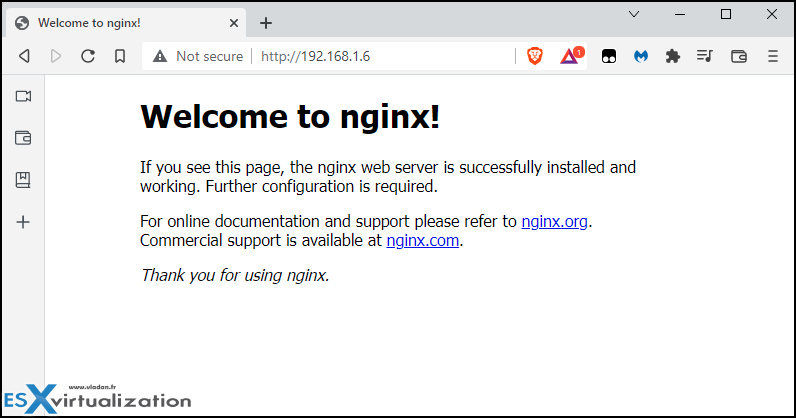
Task: Select the Welcome to nginx! tab
Action: (x=126, y=23)
